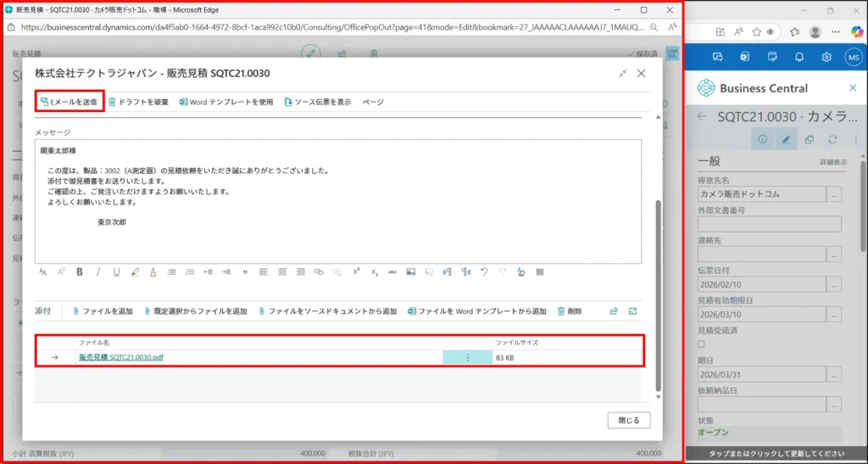This screenshot has height=464, width=868.
Task: Open the ページ menu
Action: tap(373, 102)
